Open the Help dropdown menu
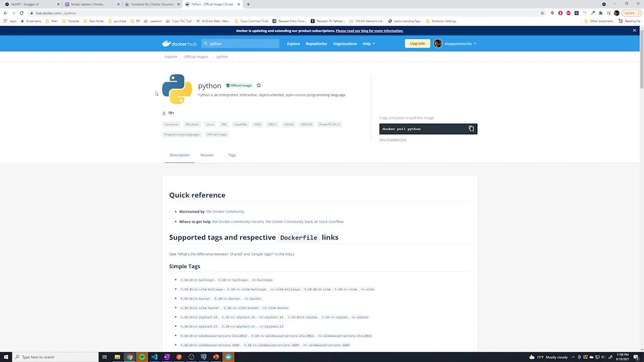The width and height of the screenshot is (644, 362). click(369, 44)
